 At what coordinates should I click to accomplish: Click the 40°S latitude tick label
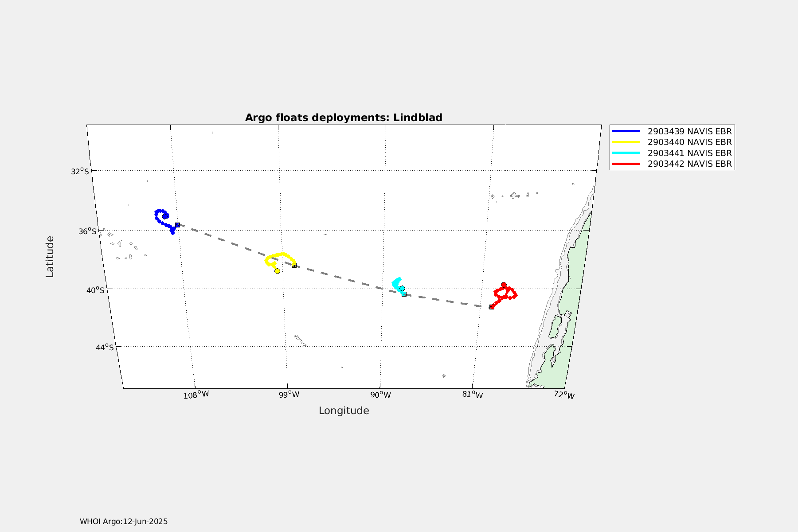(95, 290)
